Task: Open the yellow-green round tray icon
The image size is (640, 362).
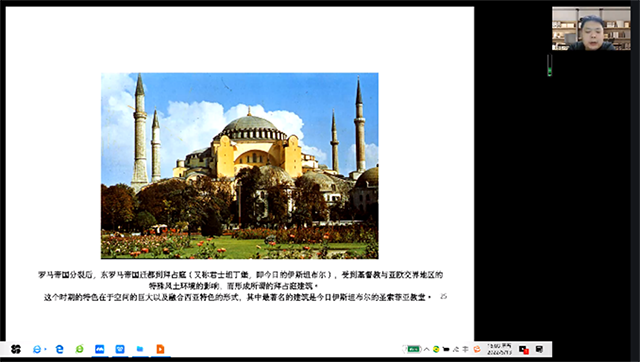Action: click(436, 349)
